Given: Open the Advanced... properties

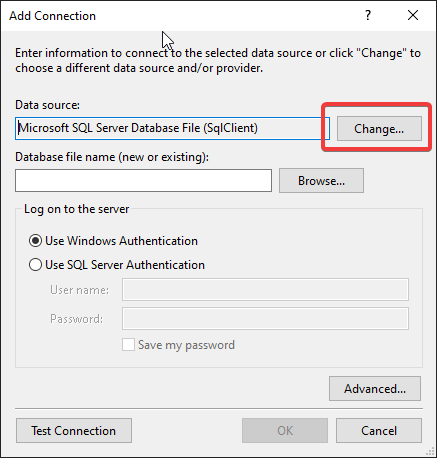Looking at the screenshot, I should tap(375, 389).
